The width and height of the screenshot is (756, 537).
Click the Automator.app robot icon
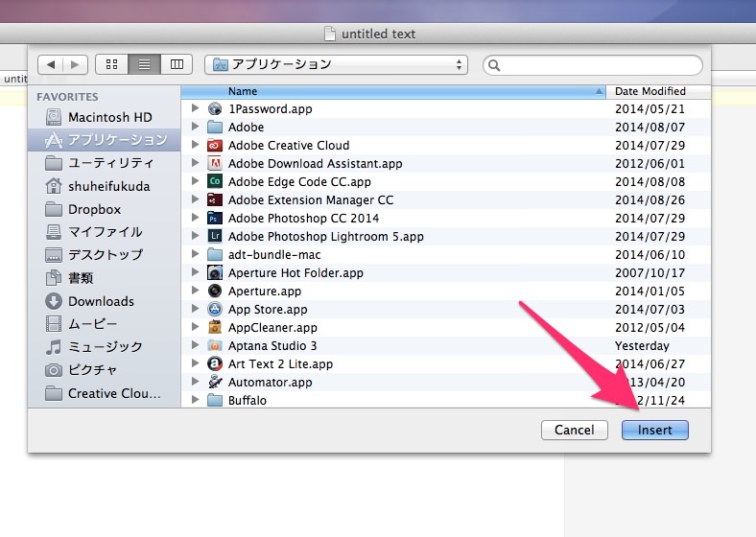215,382
